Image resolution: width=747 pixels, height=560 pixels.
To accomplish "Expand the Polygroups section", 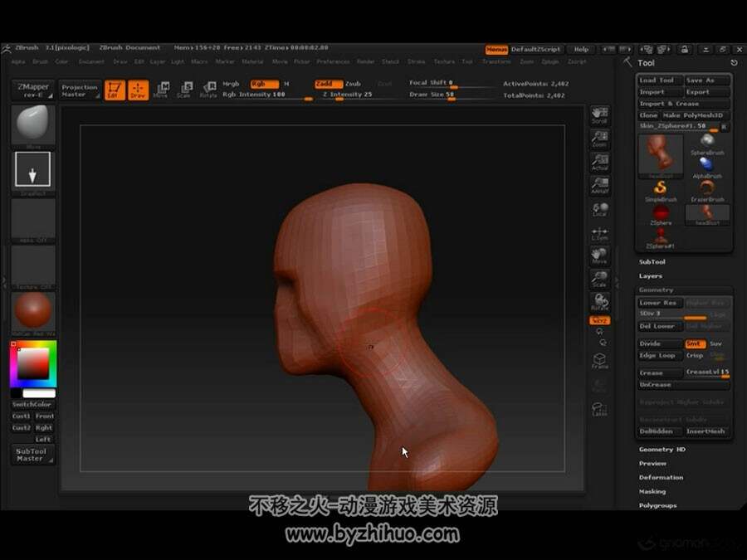I will coord(658,506).
